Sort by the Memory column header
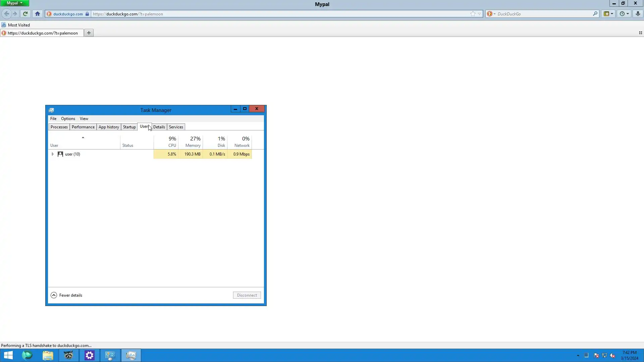 pyautogui.click(x=193, y=142)
